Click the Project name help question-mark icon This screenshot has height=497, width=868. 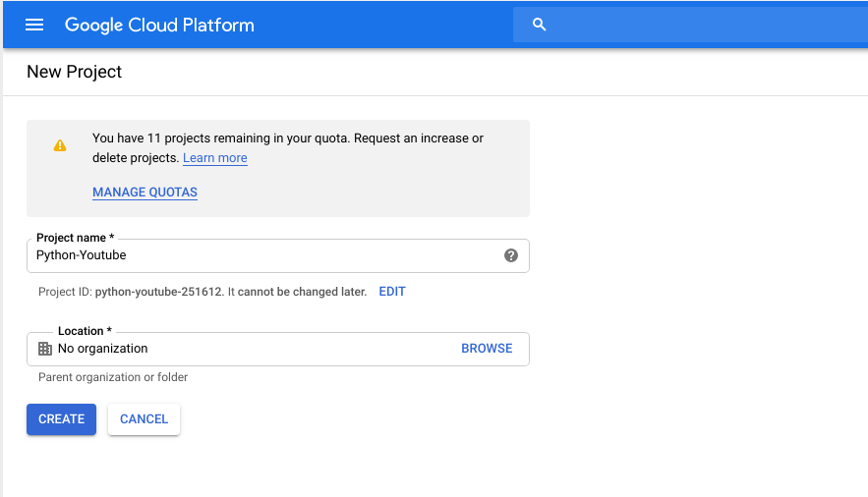point(511,255)
